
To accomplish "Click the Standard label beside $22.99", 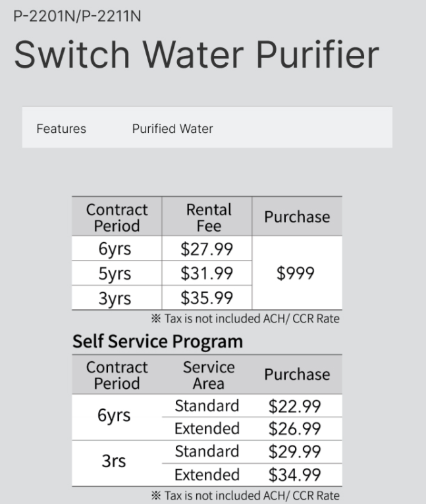I will 207,406.
